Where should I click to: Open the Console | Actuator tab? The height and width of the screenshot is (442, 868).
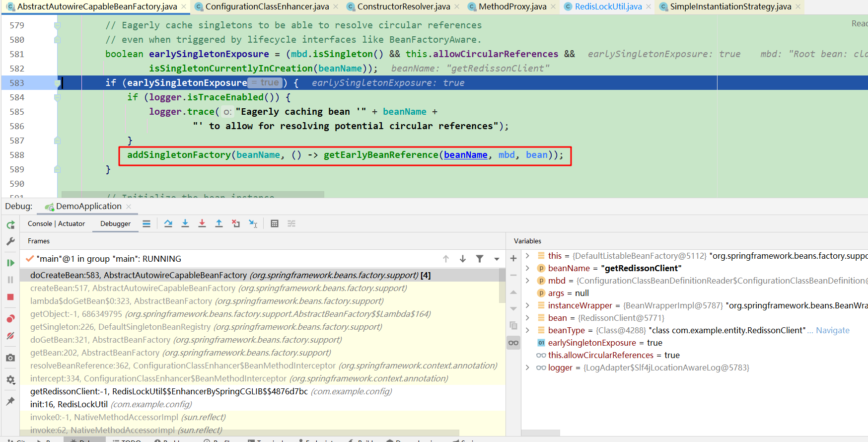tap(56, 223)
